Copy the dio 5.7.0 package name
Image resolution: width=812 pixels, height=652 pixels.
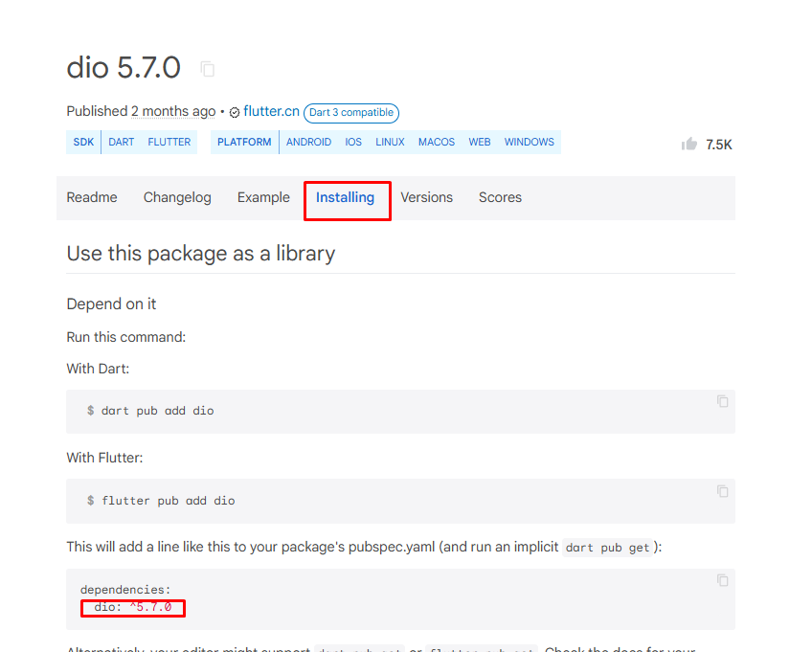pyautogui.click(x=208, y=69)
